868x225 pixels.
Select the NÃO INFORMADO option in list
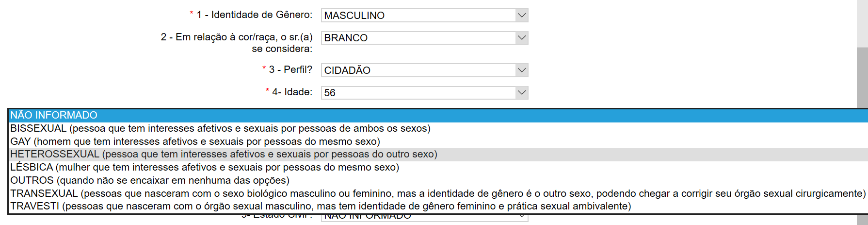click(x=54, y=115)
